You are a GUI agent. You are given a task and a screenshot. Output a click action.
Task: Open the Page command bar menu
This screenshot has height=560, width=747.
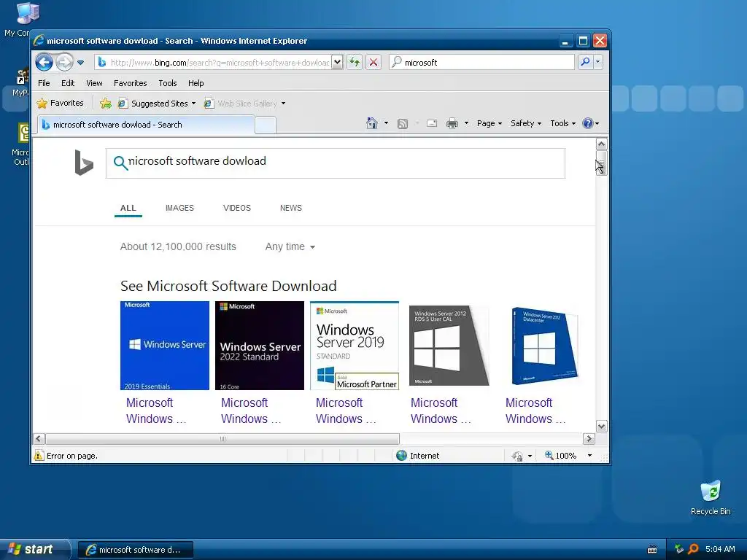point(489,123)
